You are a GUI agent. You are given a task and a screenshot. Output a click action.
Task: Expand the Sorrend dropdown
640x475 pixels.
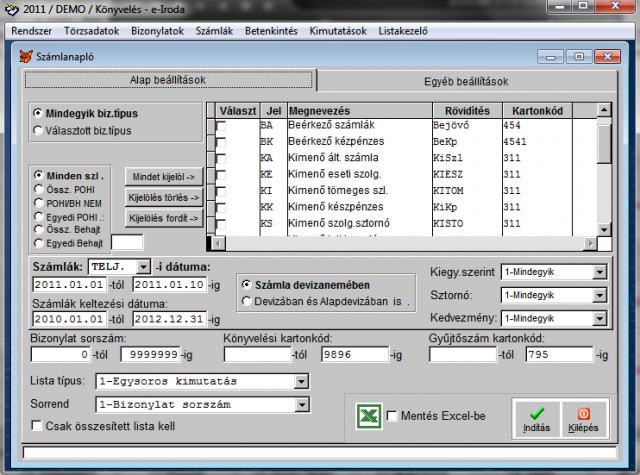tap(302, 404)
